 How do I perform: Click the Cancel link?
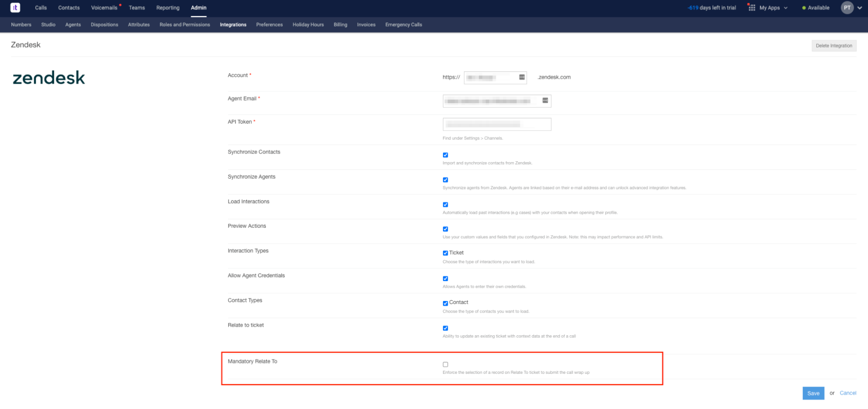848,393
